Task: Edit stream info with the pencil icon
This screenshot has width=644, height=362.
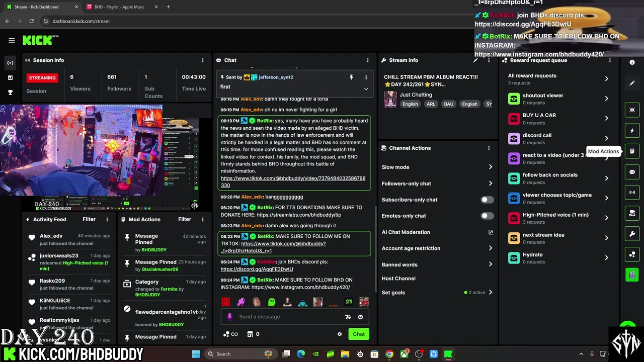Action: coord(475,60)
